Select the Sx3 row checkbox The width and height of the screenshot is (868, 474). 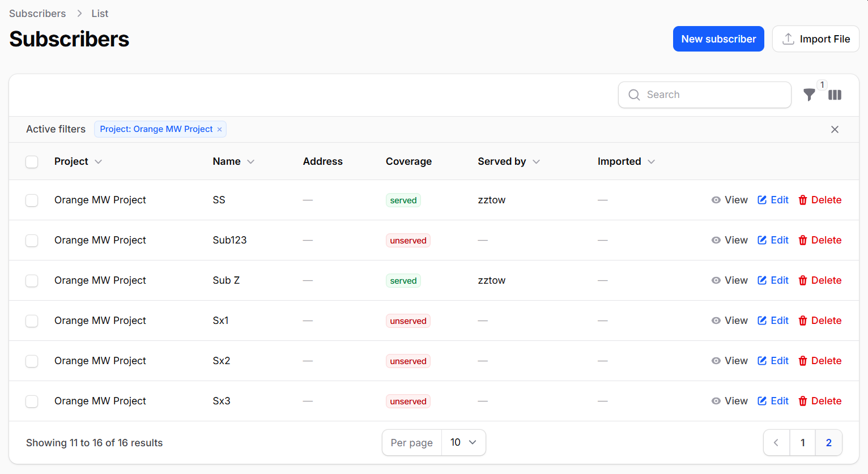(32, 402)
